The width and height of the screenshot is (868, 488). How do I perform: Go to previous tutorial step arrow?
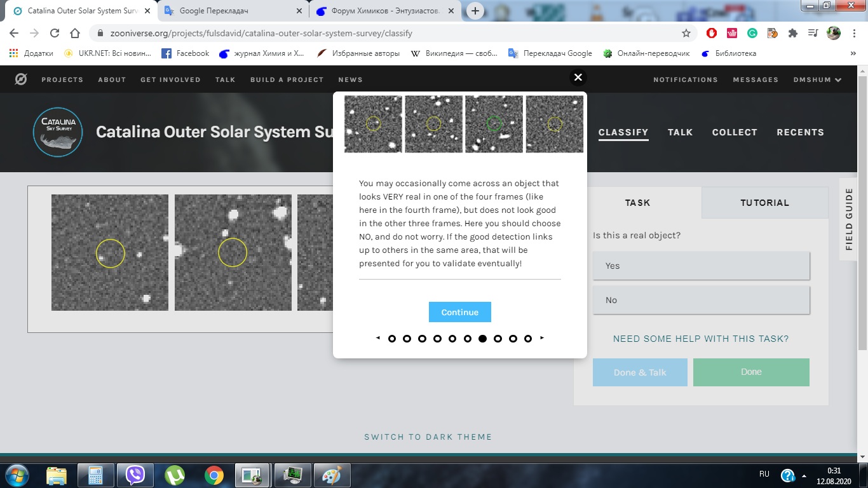point(378,338)
